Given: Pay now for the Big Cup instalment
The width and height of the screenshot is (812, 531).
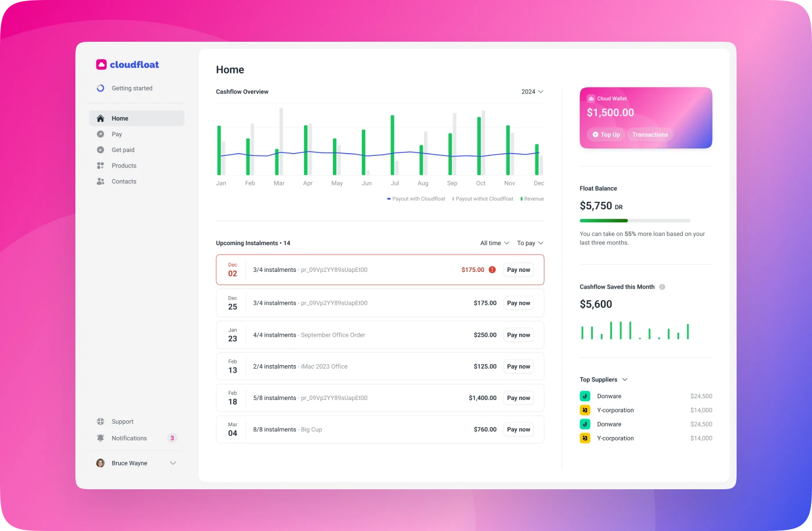Looking at the screenshot, I should coord(518,429).
